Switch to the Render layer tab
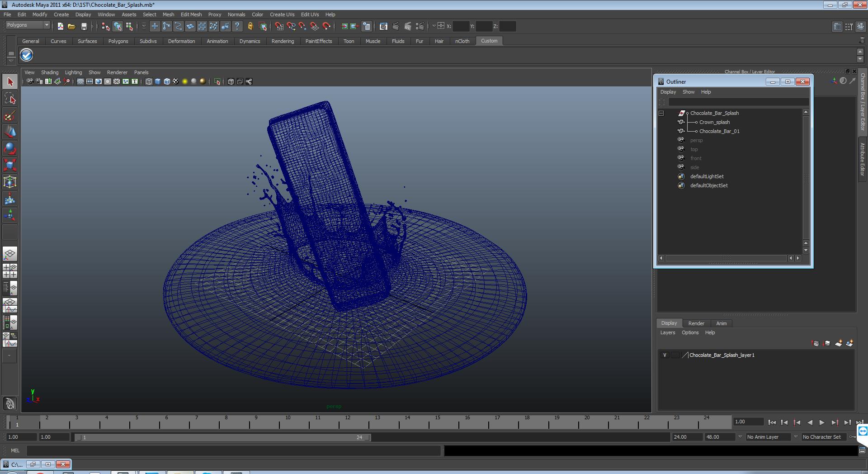The height and width of the screenshot is (474, 868). point(696,323)
